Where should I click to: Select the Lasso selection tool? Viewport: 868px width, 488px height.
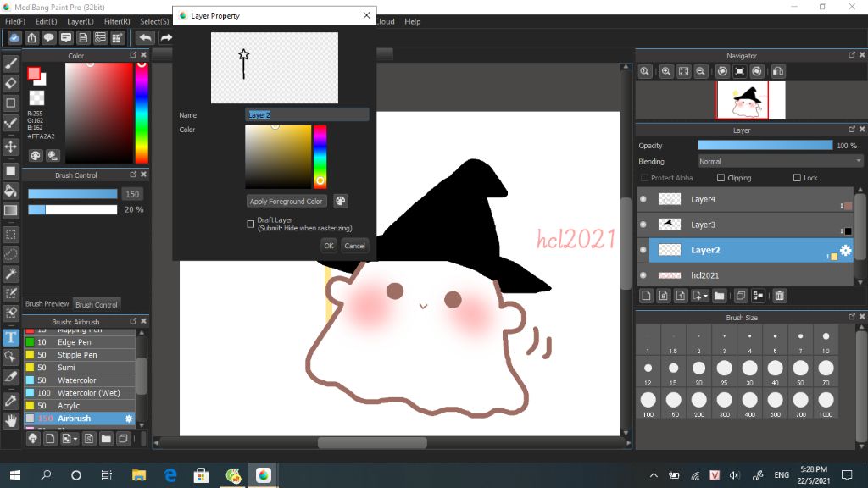click(10, 254)
